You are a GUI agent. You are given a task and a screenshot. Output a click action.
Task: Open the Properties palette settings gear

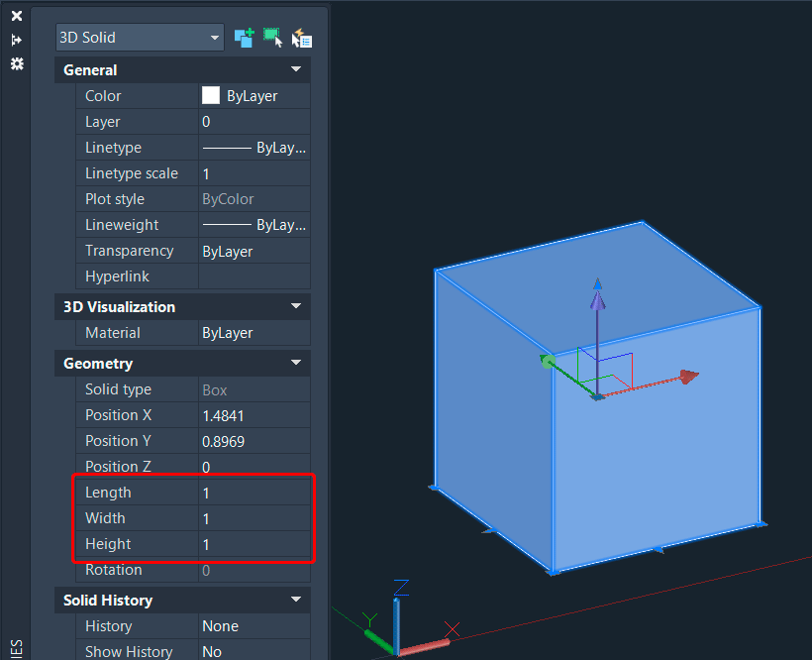click(16, 64)
